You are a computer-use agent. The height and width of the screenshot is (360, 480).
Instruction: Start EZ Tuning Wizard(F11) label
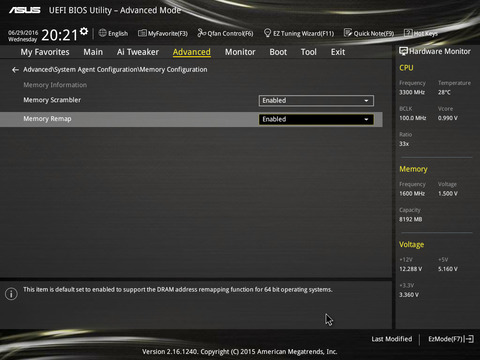303,33
